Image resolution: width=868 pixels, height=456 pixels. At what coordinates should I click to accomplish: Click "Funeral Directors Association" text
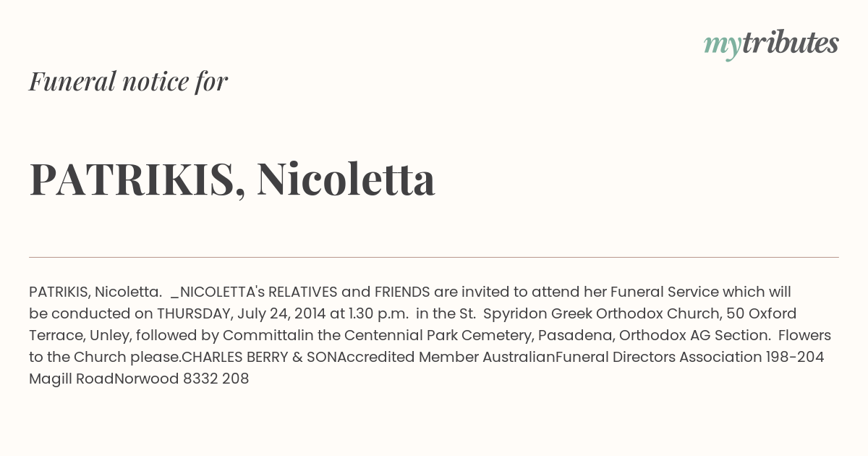pyautogui.click(x=659, y=357)
